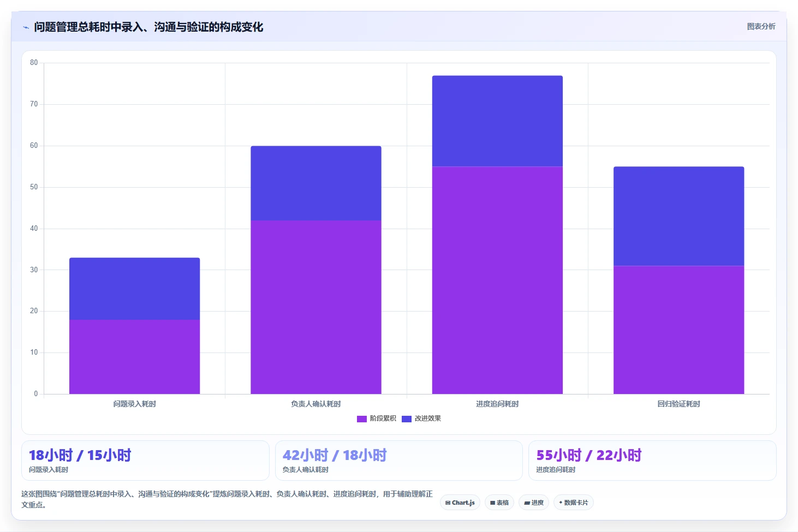Viewport: 798px width, 532px height.
Task: Click the blue segment of 问题录入耗时 bar
Action: (134, 289)
